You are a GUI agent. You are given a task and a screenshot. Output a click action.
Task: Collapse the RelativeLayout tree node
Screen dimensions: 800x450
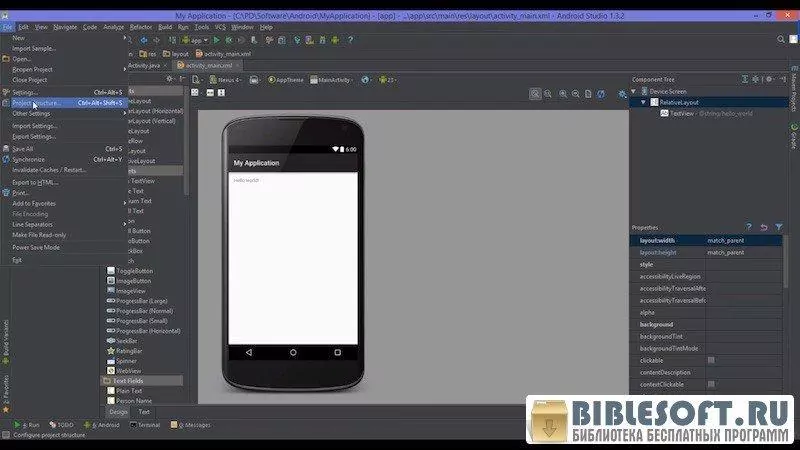642,102
